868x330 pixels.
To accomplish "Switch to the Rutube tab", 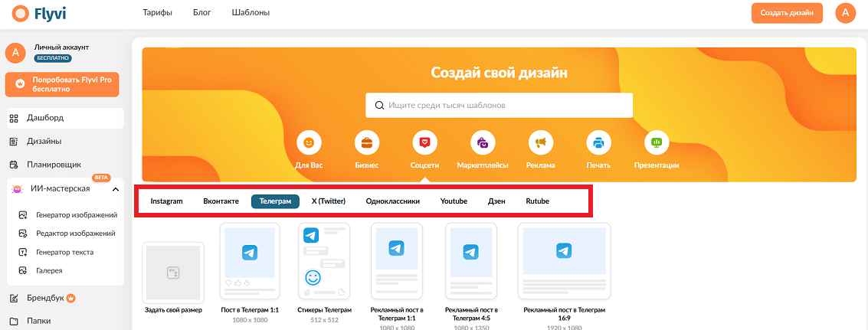I will [538, 201].
